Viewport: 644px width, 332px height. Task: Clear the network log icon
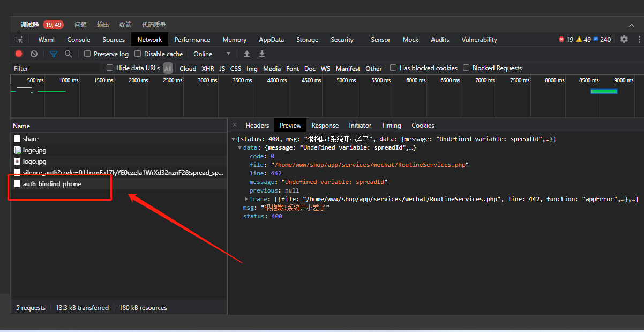point(34,54)
